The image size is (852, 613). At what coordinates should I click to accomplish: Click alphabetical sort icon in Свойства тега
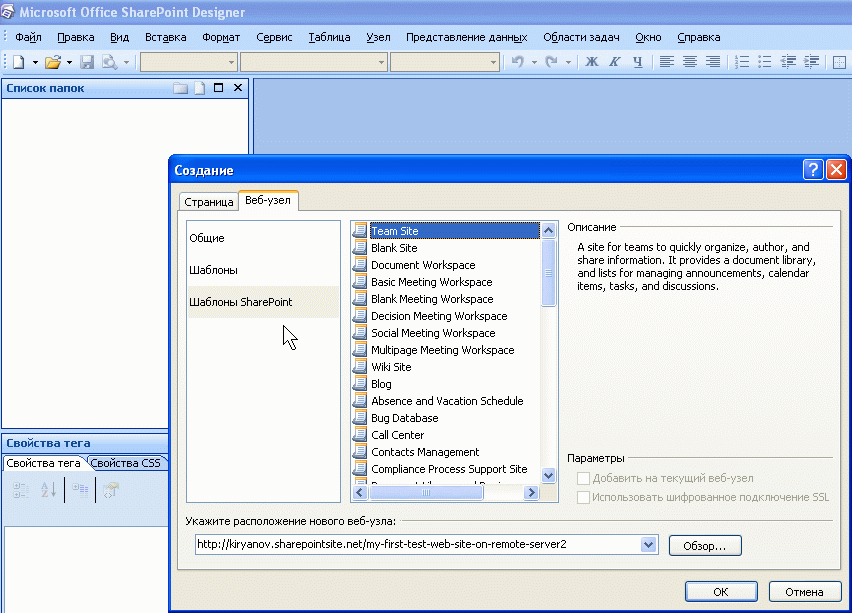[48, 490]
